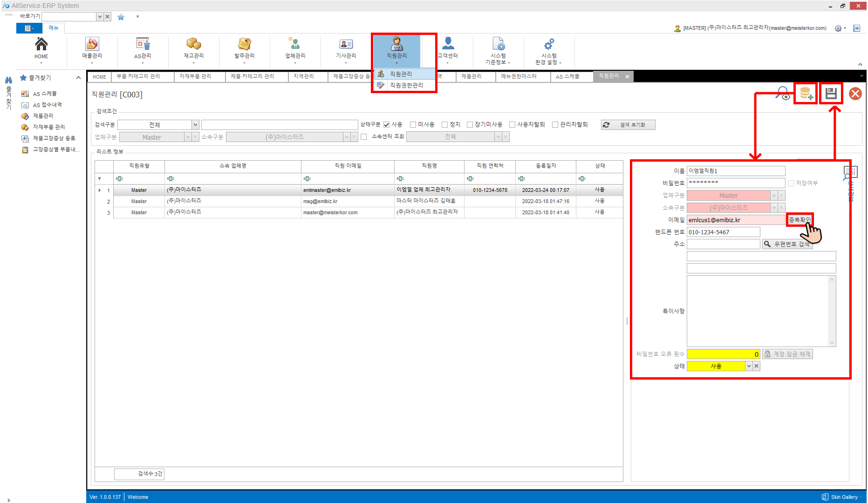Click the favorites star icon near shortcut box

(x=121, y=17)
